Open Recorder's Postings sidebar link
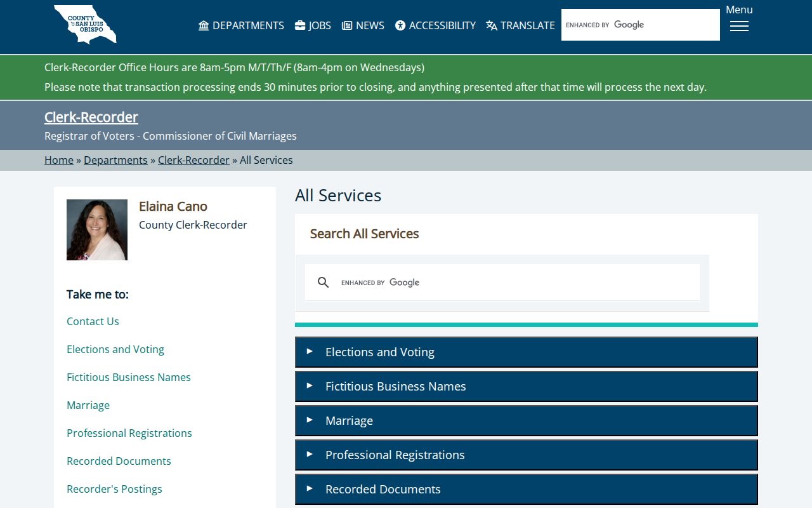This screenshot has height=508, width=812. [114, 489]
